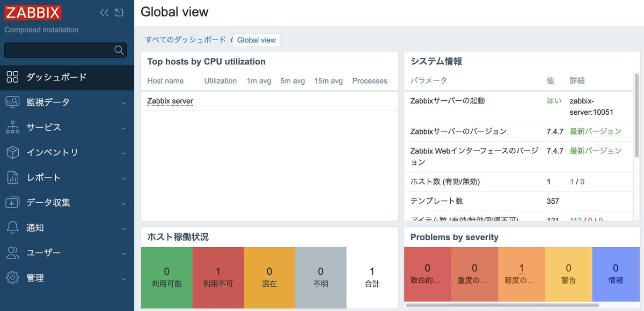The height and width of the screenshot is (311, 644).
Task: Click the 合計 total host tile
Action: [x=372, y=278]
